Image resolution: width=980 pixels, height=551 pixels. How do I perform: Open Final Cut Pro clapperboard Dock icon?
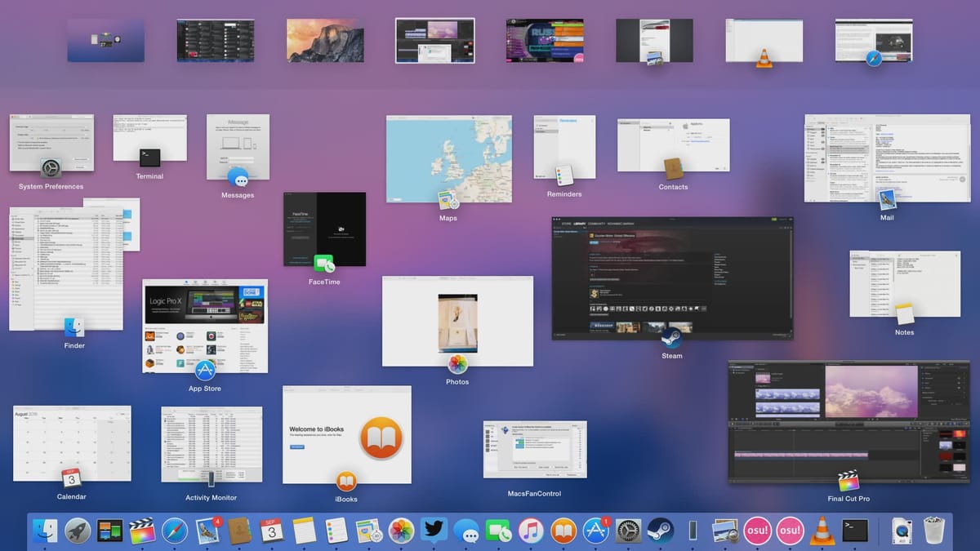pos(142,531)
